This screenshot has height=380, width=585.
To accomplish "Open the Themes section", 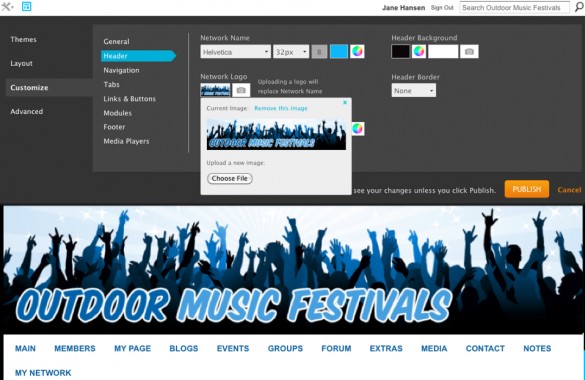I will pos(23,40).
